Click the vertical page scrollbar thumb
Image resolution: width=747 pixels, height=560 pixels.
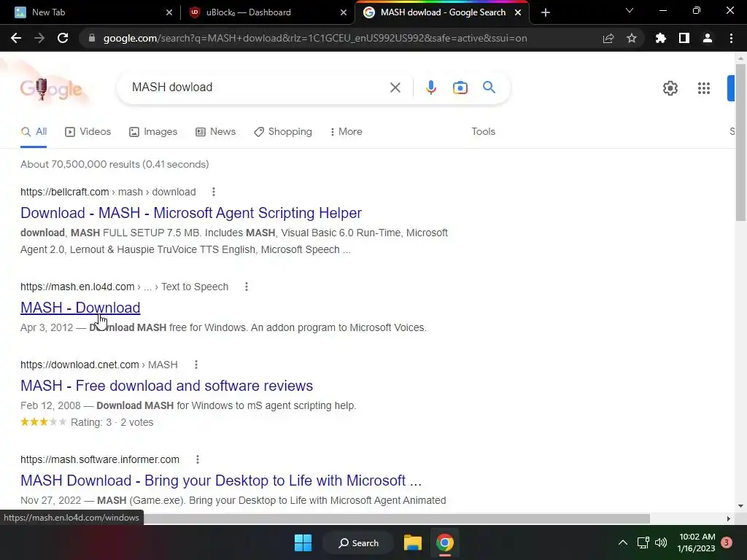click(740, 142)
